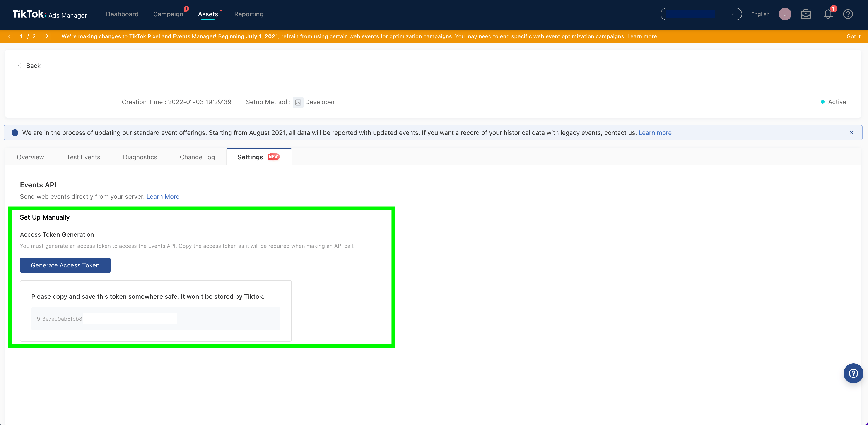Select the Settings tab
The width and height of the screenshot is (868, 425).
tap(259, 157)
